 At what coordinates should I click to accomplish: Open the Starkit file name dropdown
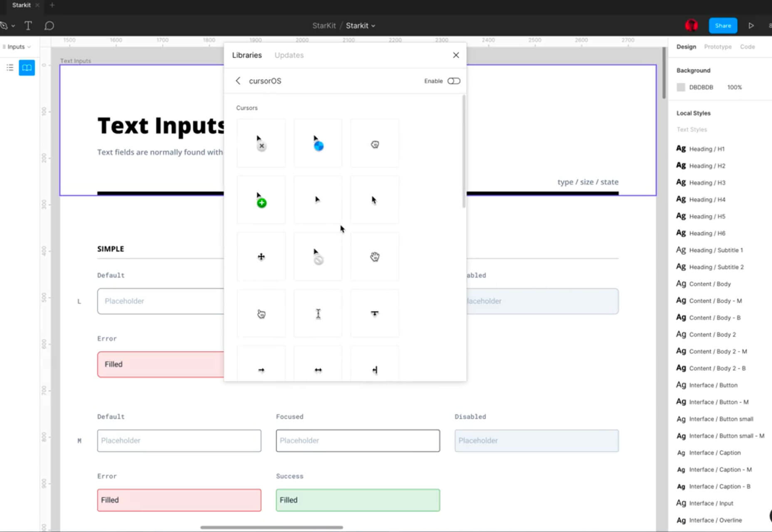pos(360,26)
